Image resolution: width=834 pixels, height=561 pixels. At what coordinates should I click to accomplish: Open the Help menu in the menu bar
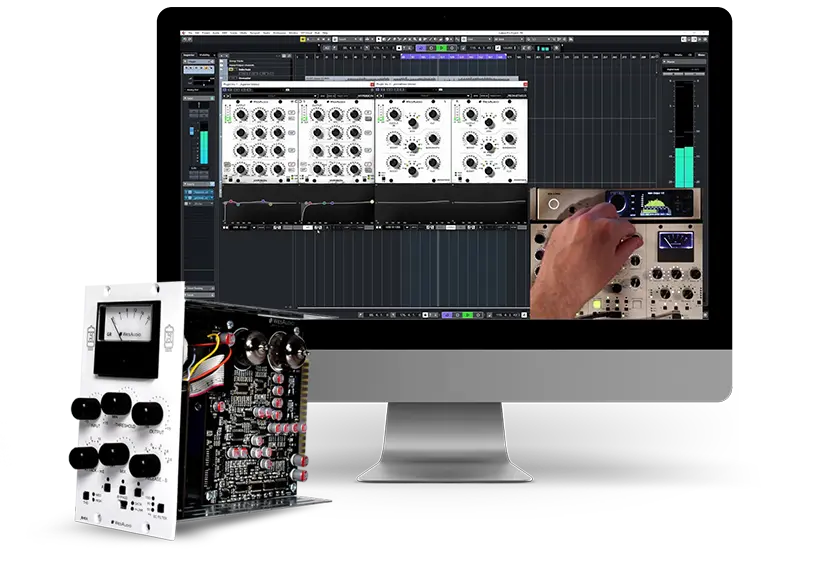325,33
